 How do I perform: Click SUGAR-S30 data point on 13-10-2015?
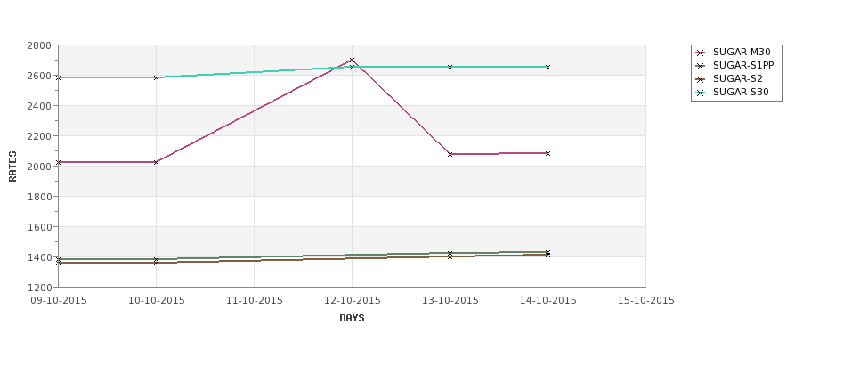click(450, 67)
